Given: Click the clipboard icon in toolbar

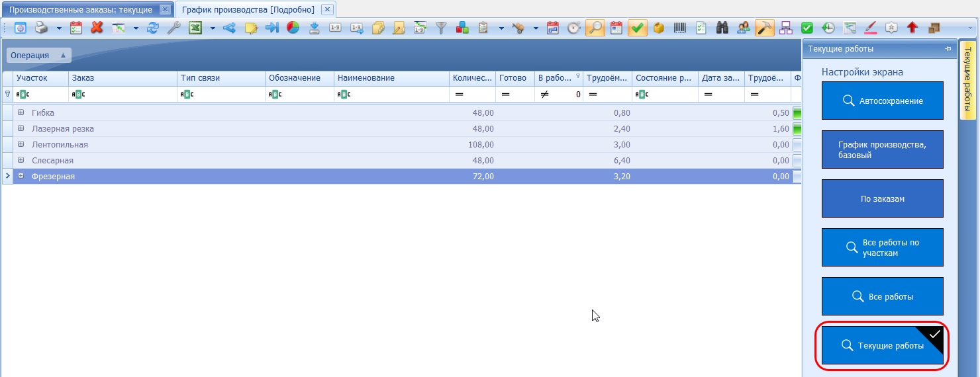Looking at the screenshot, I should click(483, 28).
